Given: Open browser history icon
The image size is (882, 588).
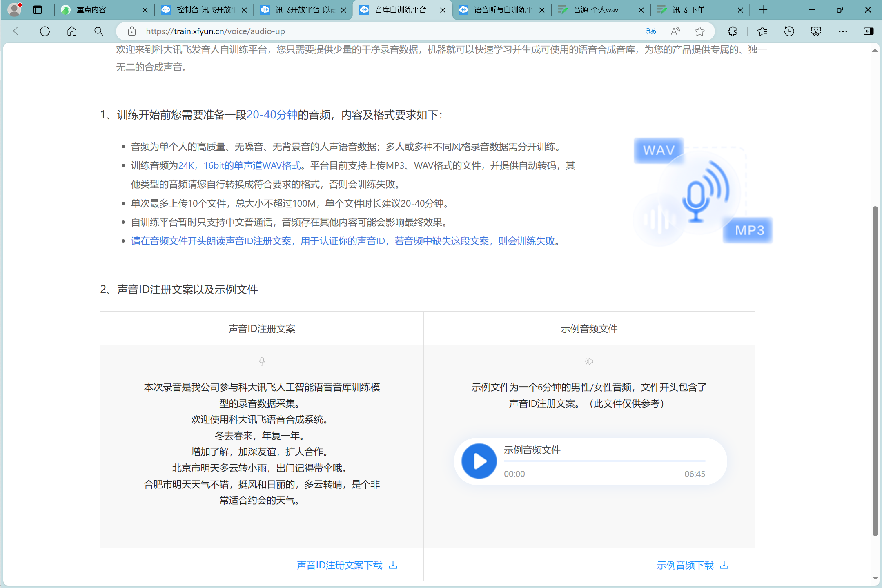Looking at the screenshot, I should coord(789,31).
